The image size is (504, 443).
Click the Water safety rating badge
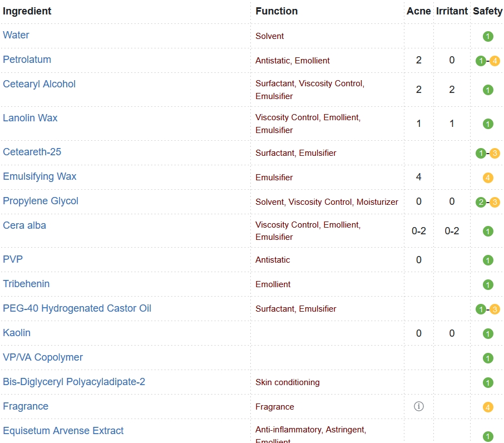(x=488, y=37)
